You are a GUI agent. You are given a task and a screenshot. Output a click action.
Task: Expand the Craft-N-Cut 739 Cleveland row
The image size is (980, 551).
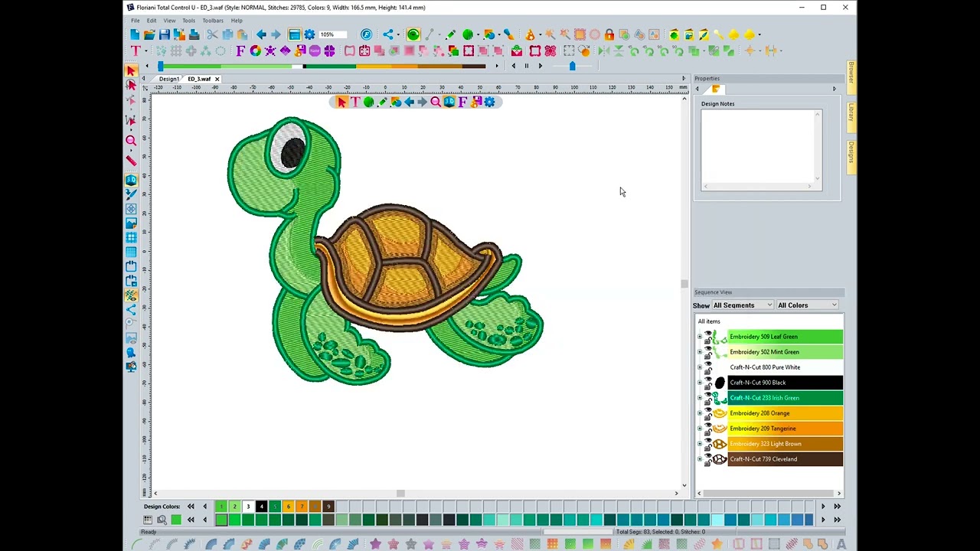tap(700, 459)
